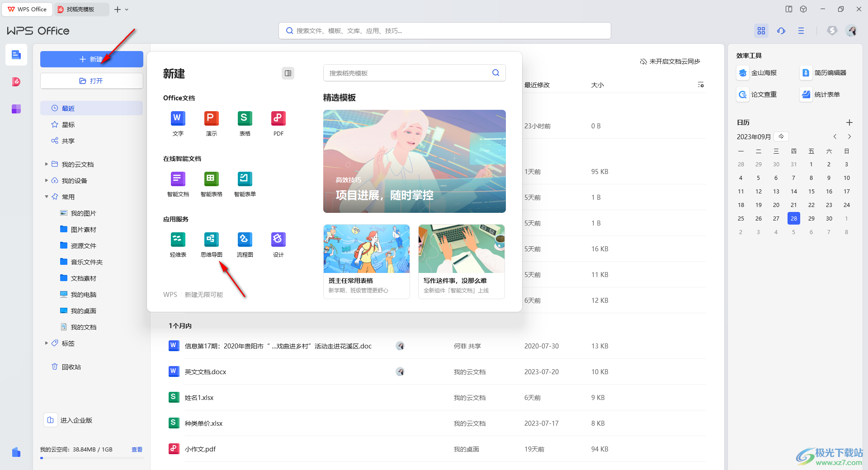
Task: Open new tab dropdown arrow
Action: pyautogui.click(x=127, y=9)
